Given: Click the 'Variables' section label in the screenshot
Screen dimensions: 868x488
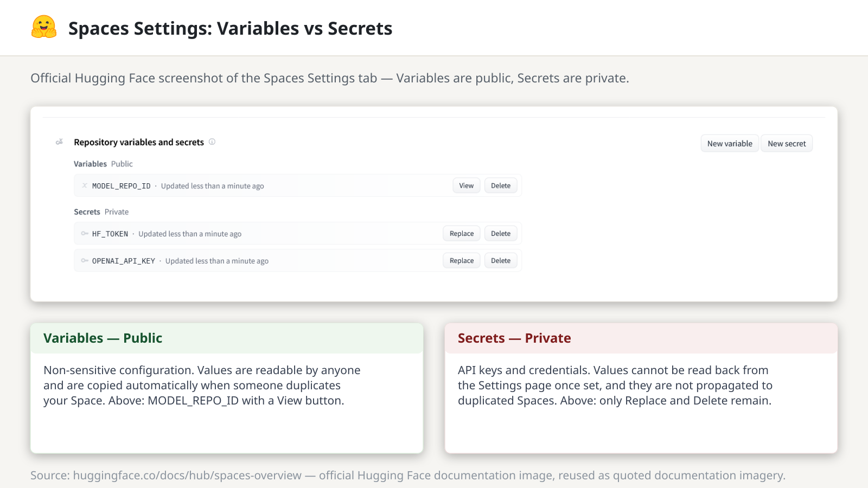Looking at the screenshot, I should click(90, 164).
